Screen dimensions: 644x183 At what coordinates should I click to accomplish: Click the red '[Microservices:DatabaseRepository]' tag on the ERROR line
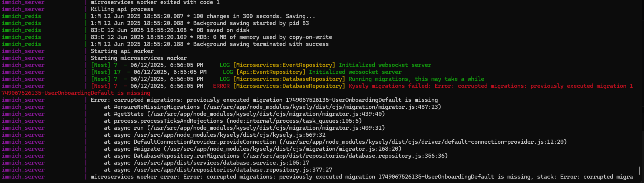[x=289, y=86]
